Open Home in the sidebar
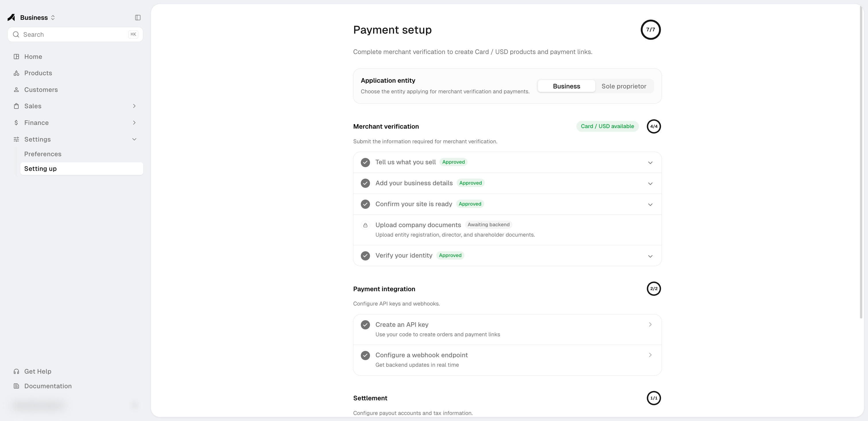 click(x=75, y=57)
